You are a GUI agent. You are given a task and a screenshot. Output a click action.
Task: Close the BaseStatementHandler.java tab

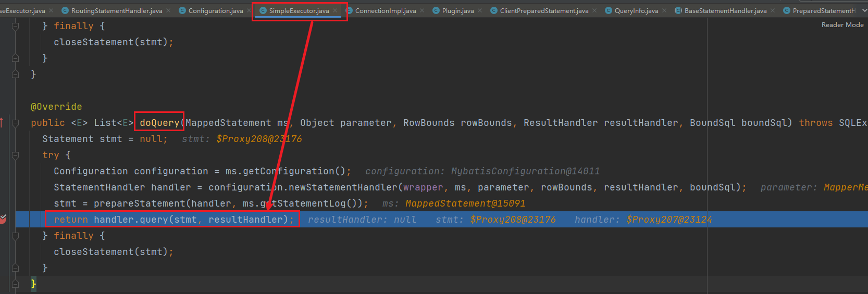click(x=773, y=10)
